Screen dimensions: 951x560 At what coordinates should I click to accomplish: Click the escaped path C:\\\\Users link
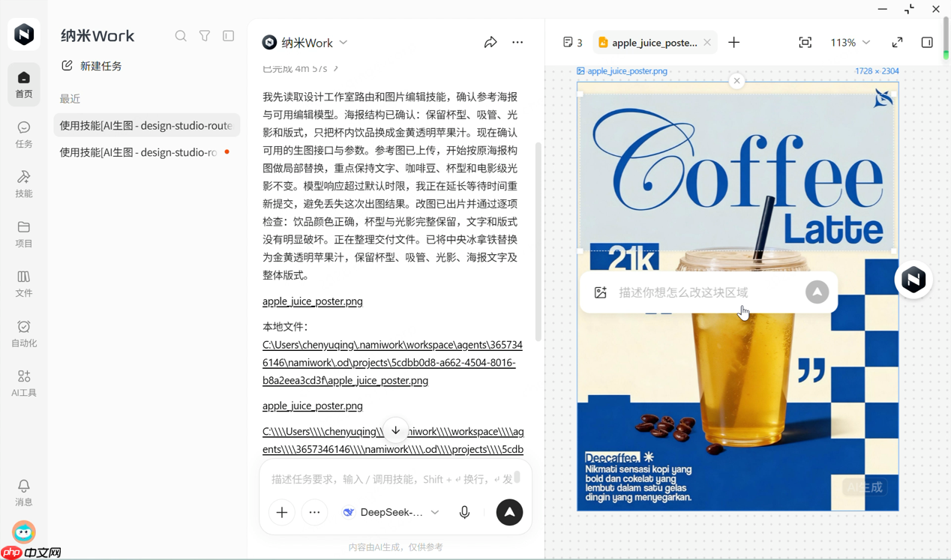coord(393,441)
